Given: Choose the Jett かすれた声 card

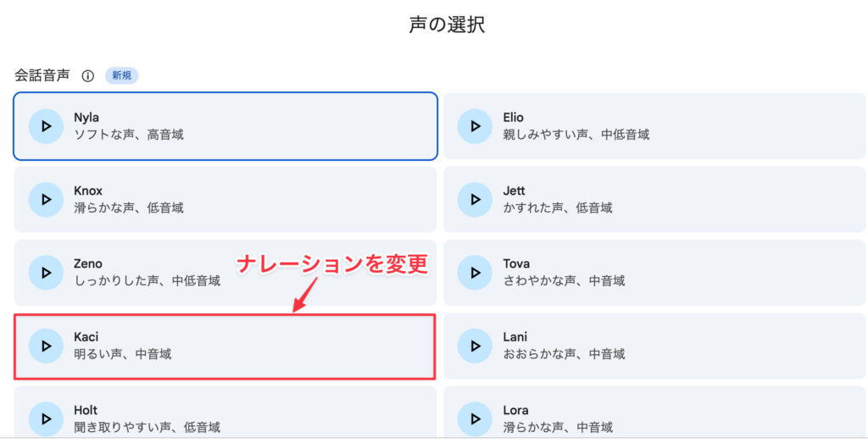Looking at the screenshot, I should (x=654, y=199).
